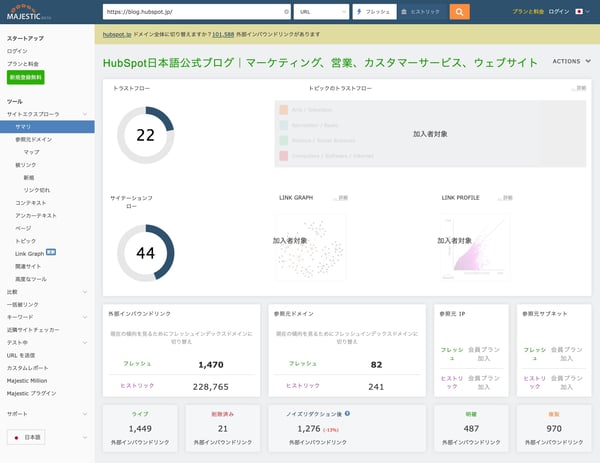Click the Trust Flow 22 gauge
This screenshot has width=600, height=463.
coord(145,135)
